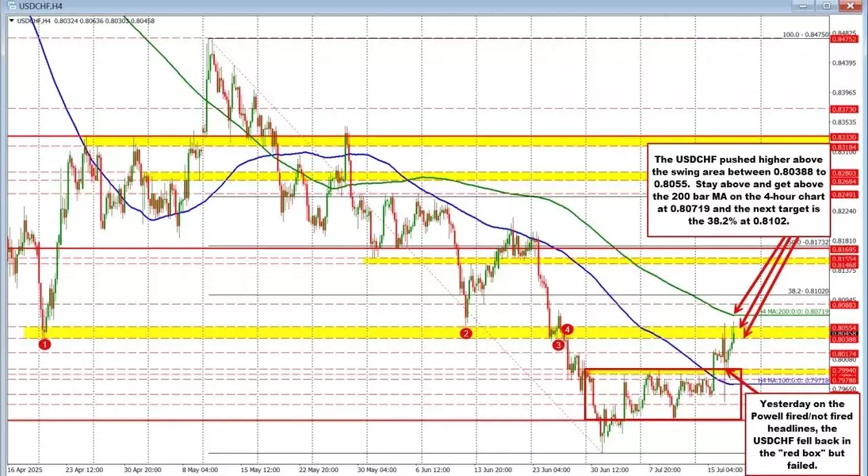The height and width of the screenshot is (476, 868).
Task: Click the red price tag 0.83730
Action: (843, 109)
